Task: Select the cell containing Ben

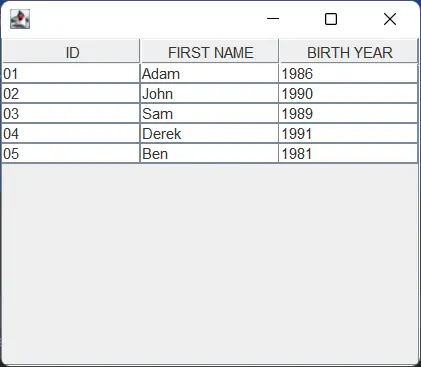Action: (x=209, y=154)
